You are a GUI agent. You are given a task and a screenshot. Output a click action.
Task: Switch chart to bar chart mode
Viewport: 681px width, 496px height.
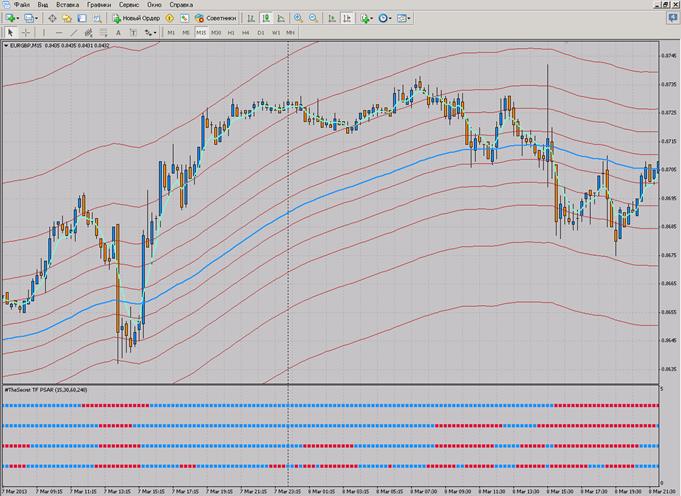[251, 18]
